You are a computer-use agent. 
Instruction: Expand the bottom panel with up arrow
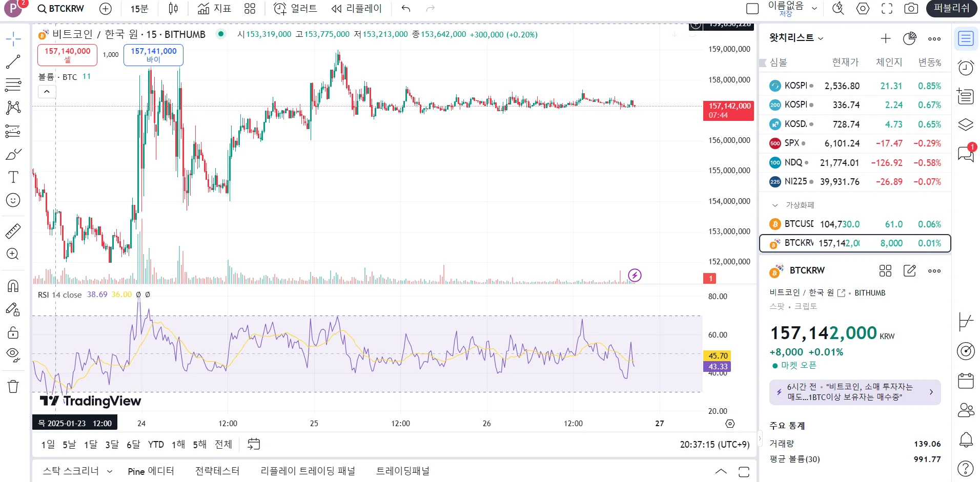[x=721, y=471]
